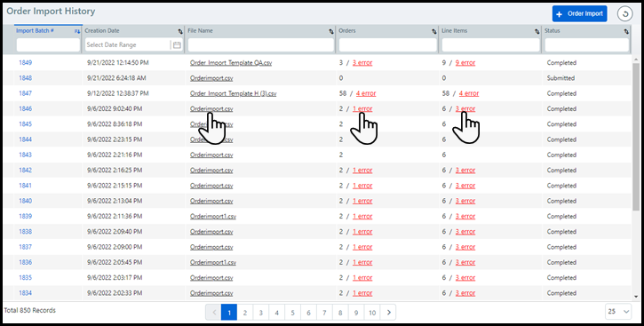Open the page size dropdown showing 25

[x=618, y=312]
